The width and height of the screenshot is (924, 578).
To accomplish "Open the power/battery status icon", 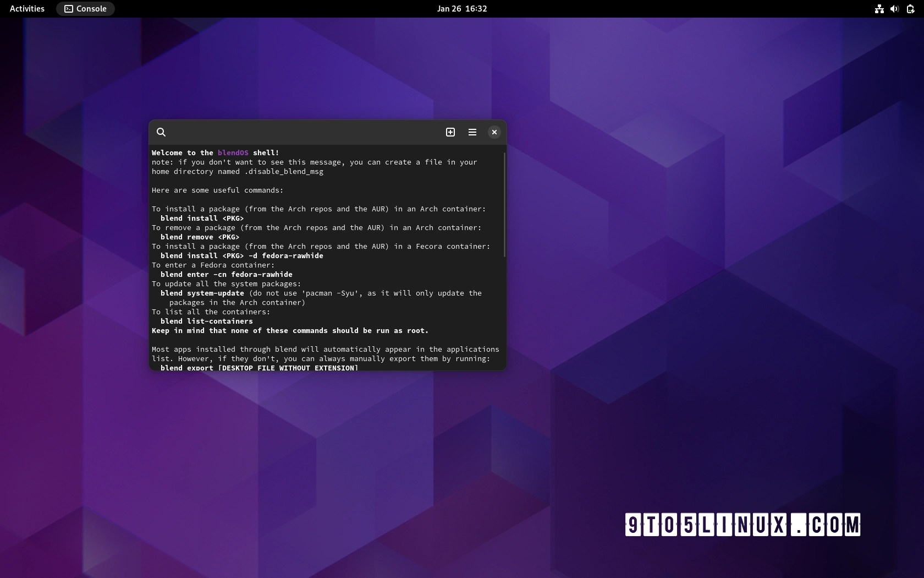I will pyautogui.click(x=911, y=9).
